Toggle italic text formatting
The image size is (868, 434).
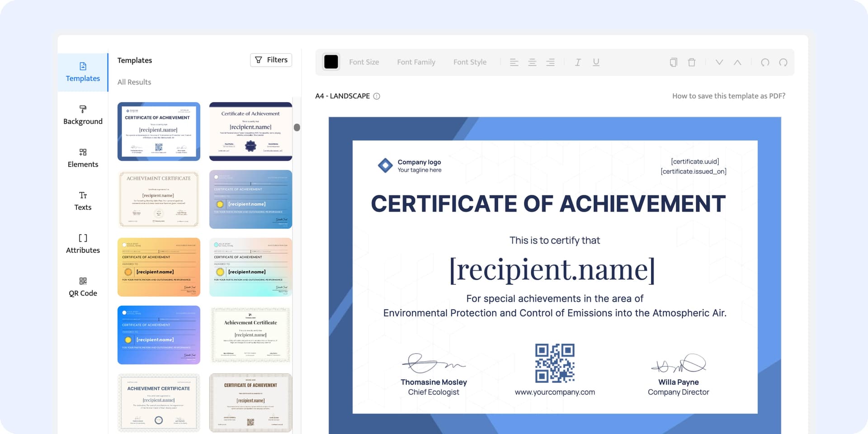pyautogui.click(x=578, y=62)
